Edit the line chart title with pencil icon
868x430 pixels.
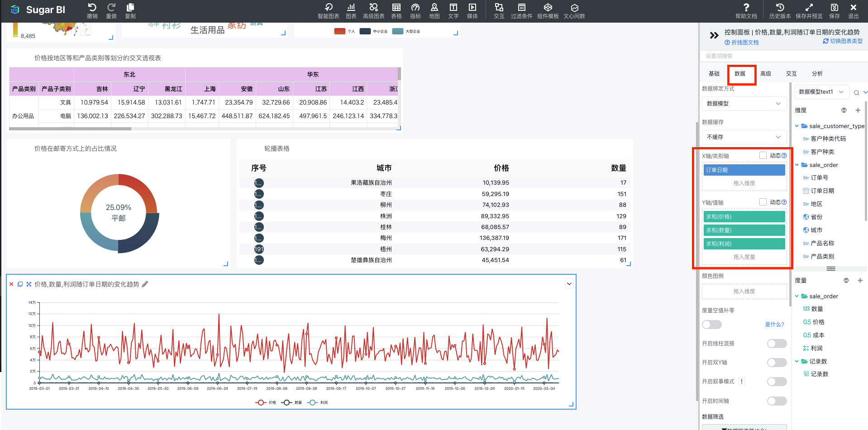click(x=145, y=284)
